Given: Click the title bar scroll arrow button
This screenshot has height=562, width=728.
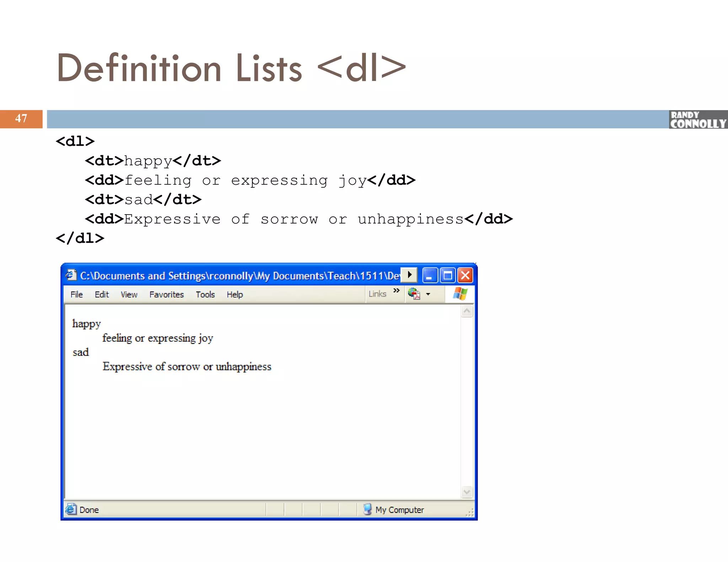Looking at the screenshot, I should tap(409, 275).
